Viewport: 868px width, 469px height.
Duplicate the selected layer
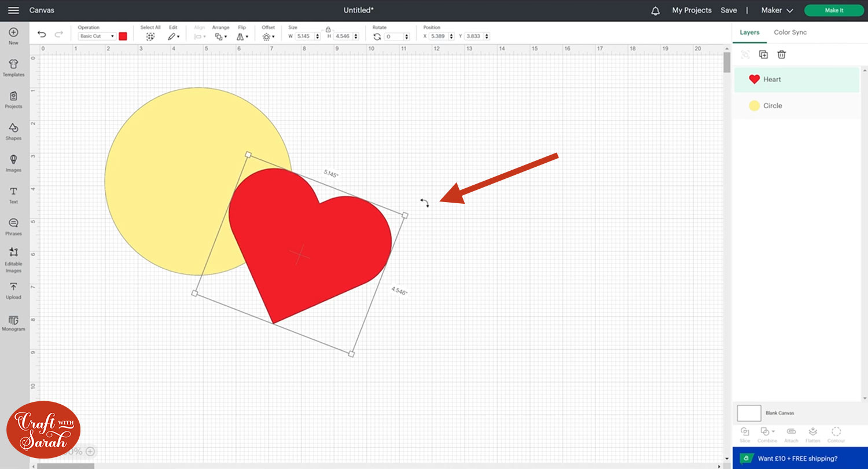[x=763, y=54]
